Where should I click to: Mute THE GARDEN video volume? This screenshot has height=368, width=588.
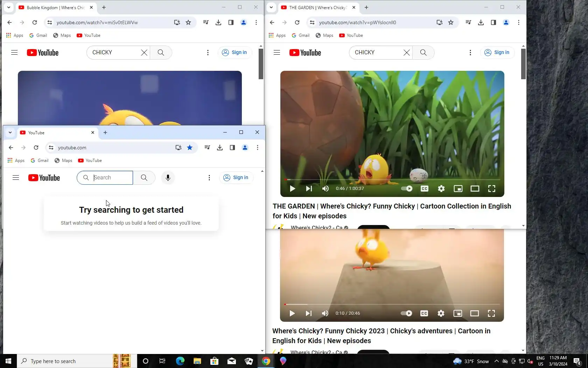click(x=325, y=189)
